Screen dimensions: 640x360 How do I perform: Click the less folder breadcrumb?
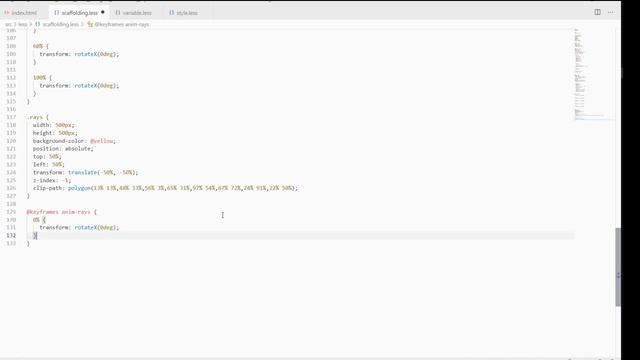click(22, 24)
